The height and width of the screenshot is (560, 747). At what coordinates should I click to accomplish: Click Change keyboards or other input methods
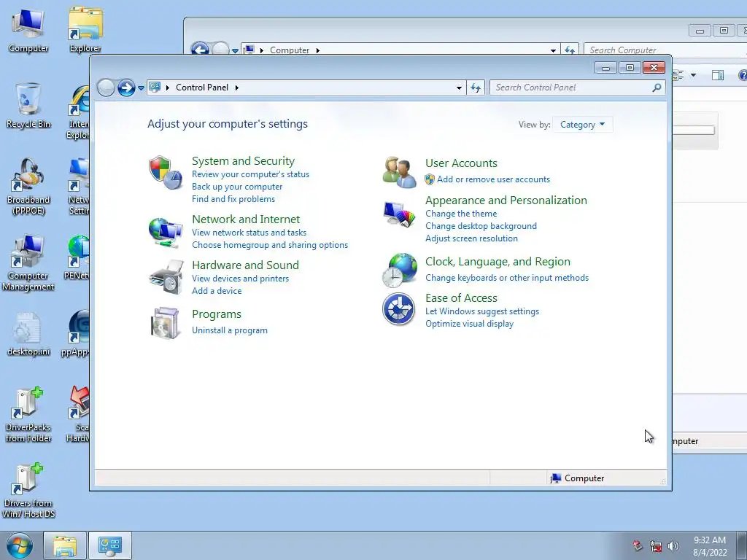[x=507, y=278]
